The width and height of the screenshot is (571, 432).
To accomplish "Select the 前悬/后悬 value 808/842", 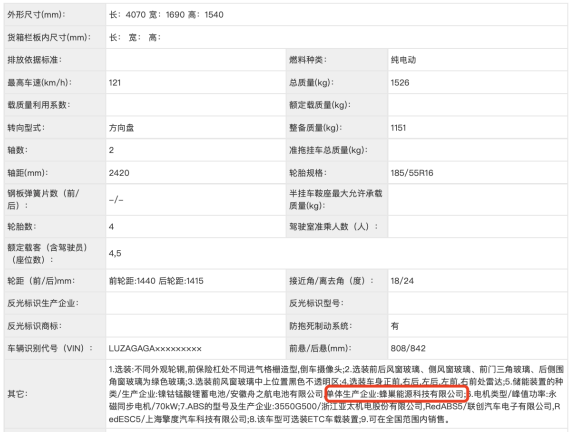I will 408,348.
